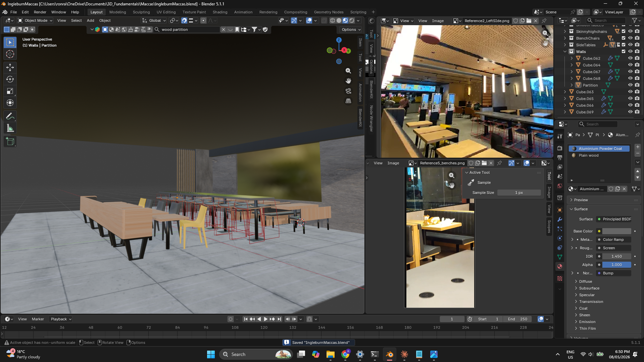Image resolution: width=644 pixels, height=362 pixels.
Task: Activate the Select Box tool
Action: [10, 42]
